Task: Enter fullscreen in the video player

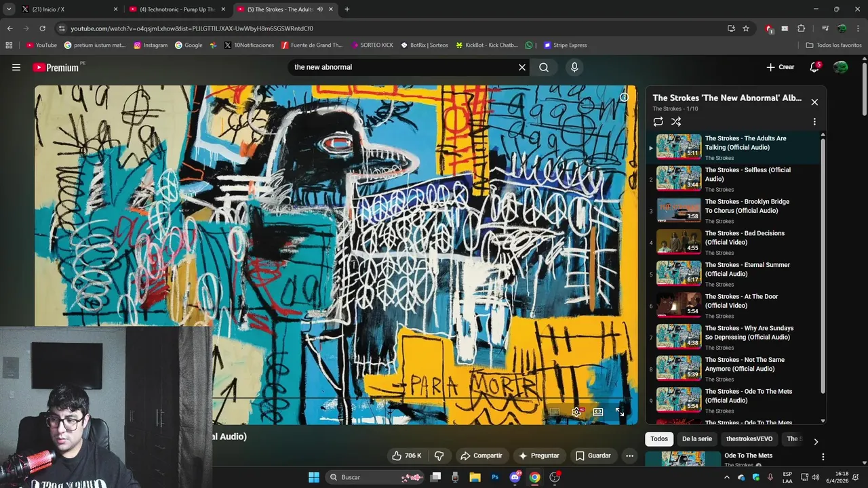Action: (619, 411)
